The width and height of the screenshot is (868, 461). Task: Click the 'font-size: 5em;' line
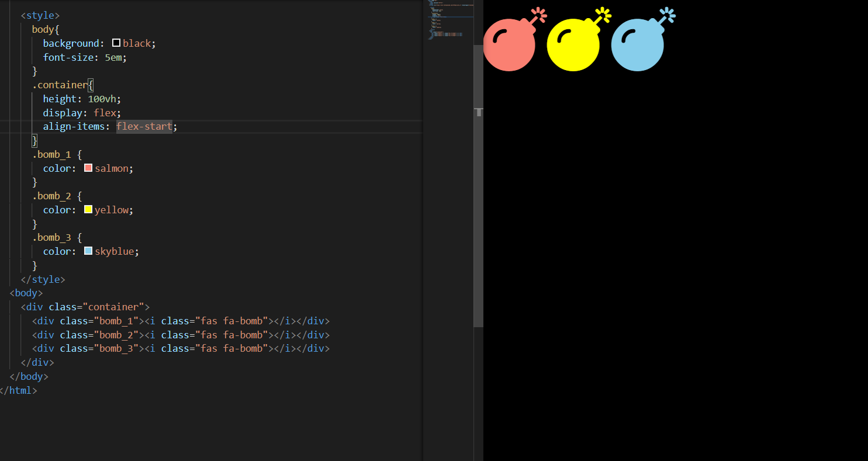point(85,57)
